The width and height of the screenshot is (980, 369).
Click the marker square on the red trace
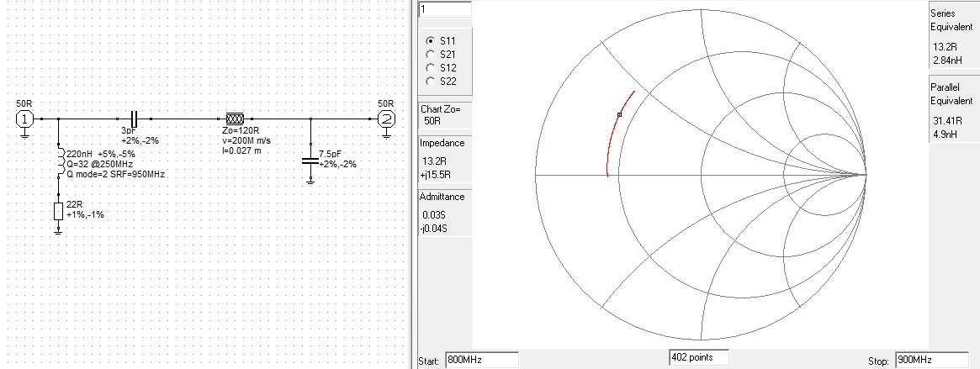pyautogui.click(x=619, y=114)
